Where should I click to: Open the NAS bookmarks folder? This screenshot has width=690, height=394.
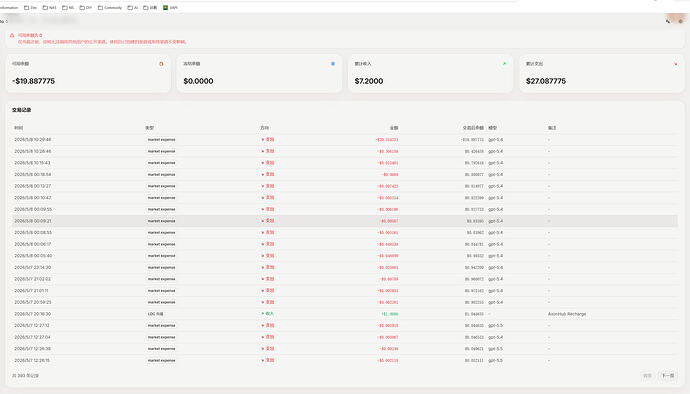49,7
